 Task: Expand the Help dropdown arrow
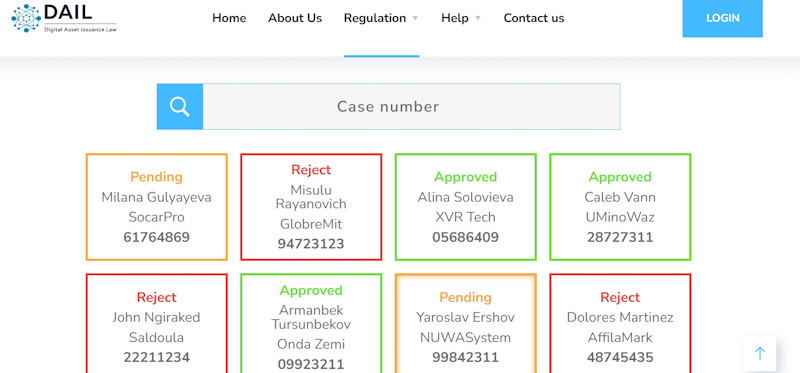click(x=478, y=18)
